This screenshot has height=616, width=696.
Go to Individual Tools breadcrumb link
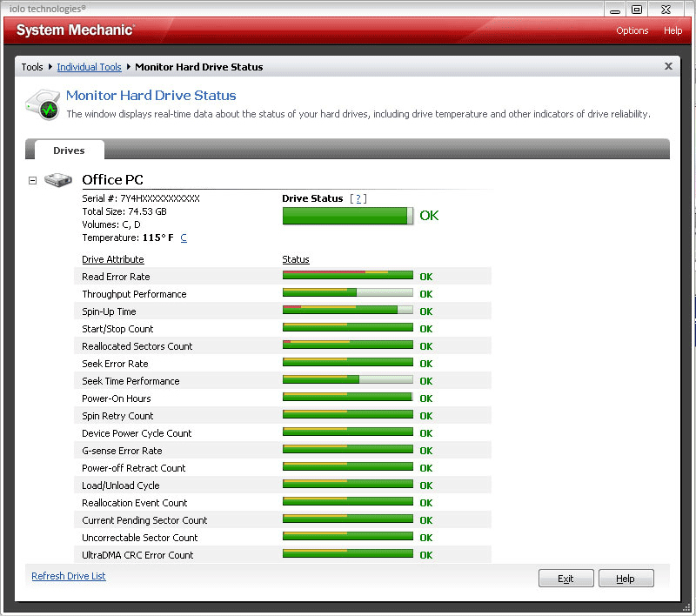pyautogui.click(x=89, y=67)
